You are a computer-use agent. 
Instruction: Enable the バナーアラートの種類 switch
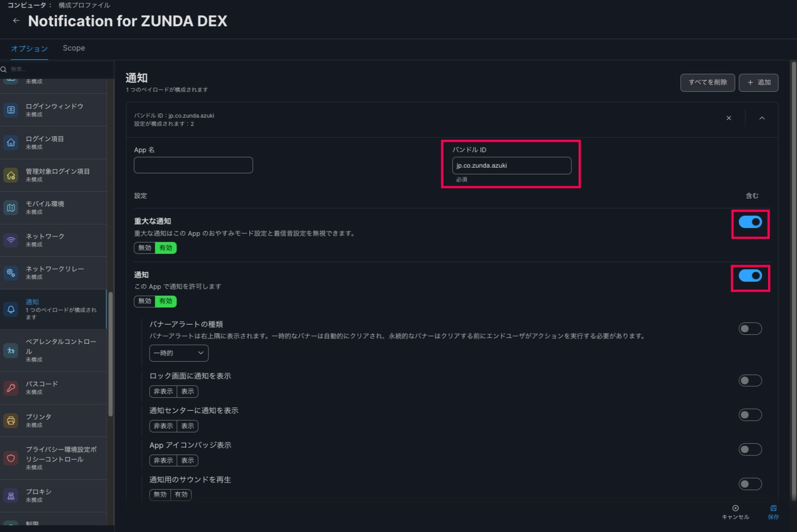click(x=750, y=329)
